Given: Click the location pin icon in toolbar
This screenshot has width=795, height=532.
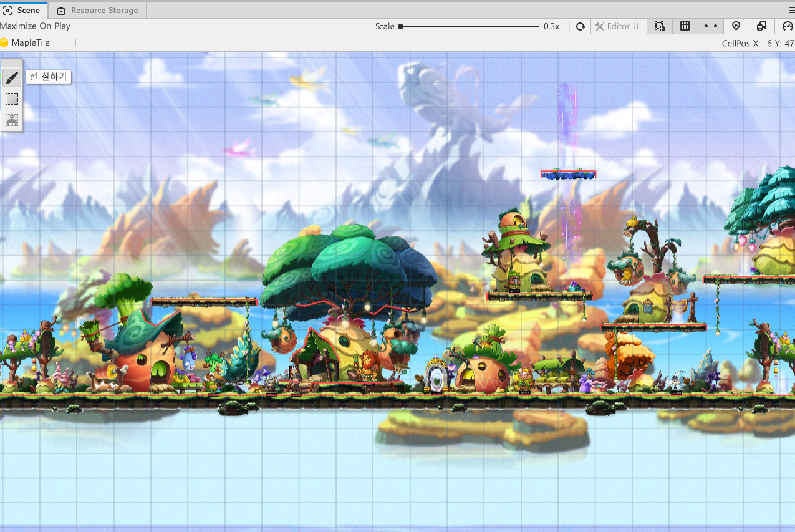Looking at the screenshot, I should (736, 26).
